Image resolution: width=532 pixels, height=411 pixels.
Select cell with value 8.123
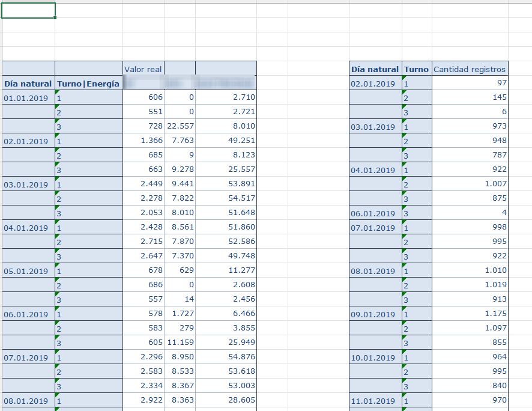point(226,155)
